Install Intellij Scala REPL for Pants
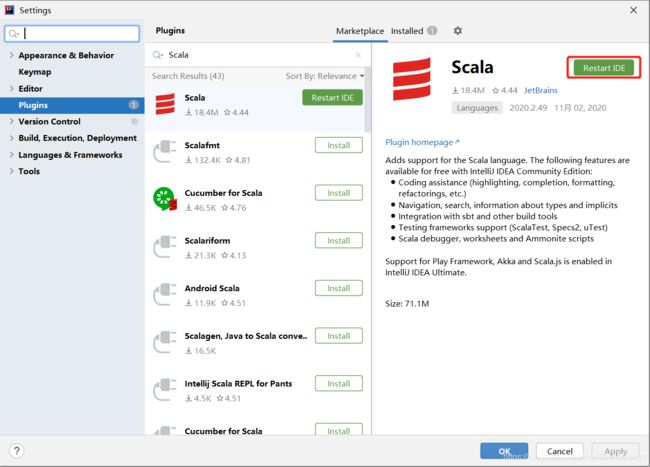 pos(339,384)
